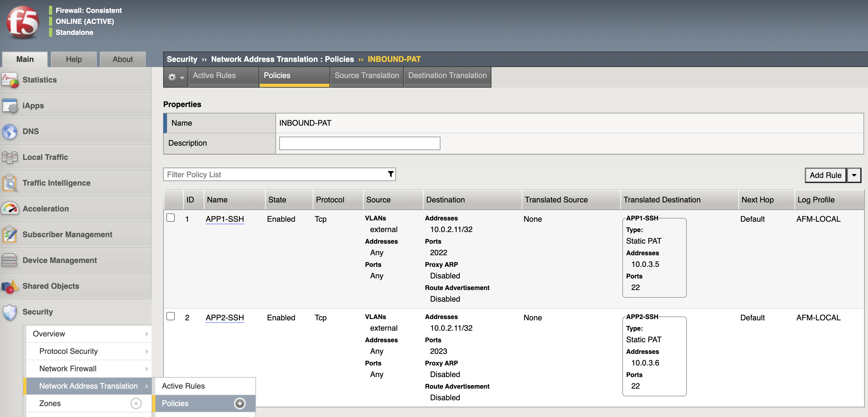Open Security in the sidebar

click(x=75, y=312)
